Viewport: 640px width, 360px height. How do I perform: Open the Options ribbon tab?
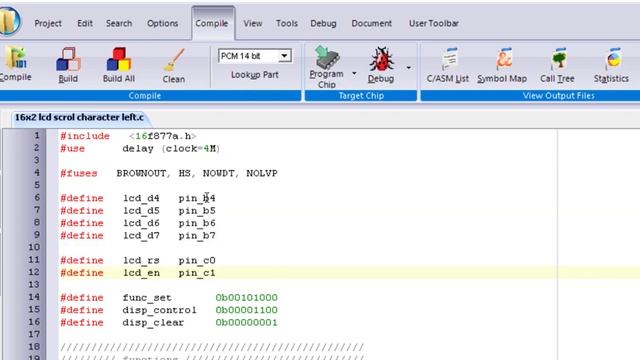click(162, 24)
